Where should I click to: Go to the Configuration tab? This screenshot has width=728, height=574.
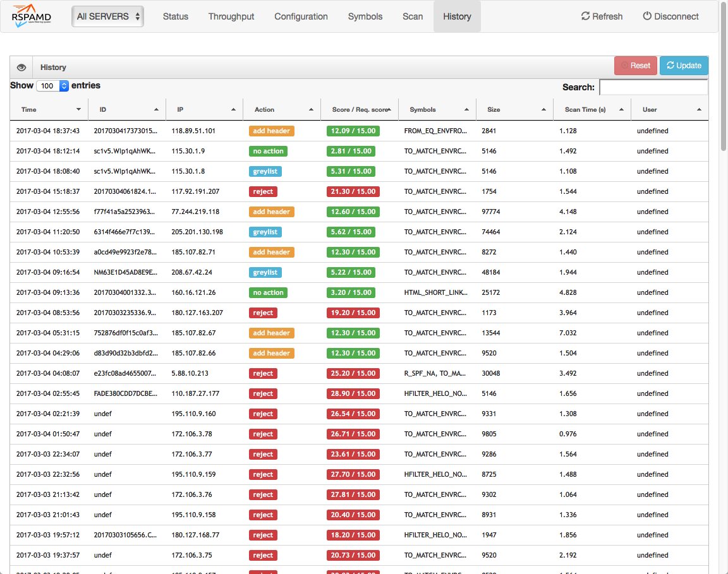301,16
